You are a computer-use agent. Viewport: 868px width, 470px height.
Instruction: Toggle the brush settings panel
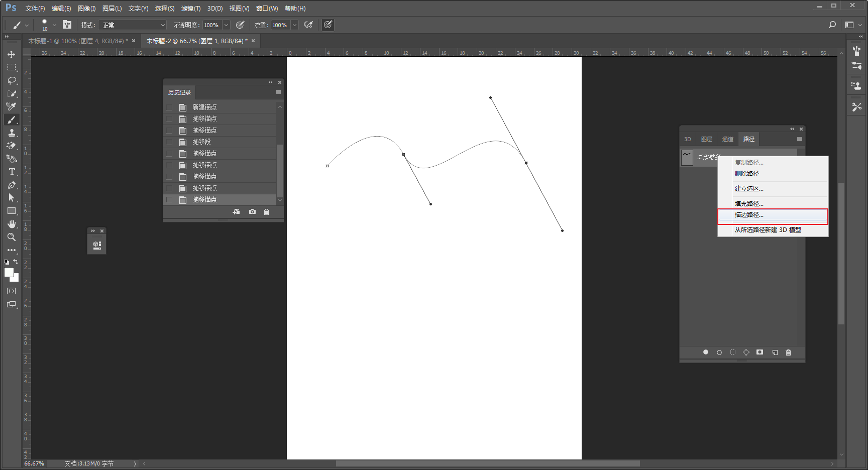[67, 25]
